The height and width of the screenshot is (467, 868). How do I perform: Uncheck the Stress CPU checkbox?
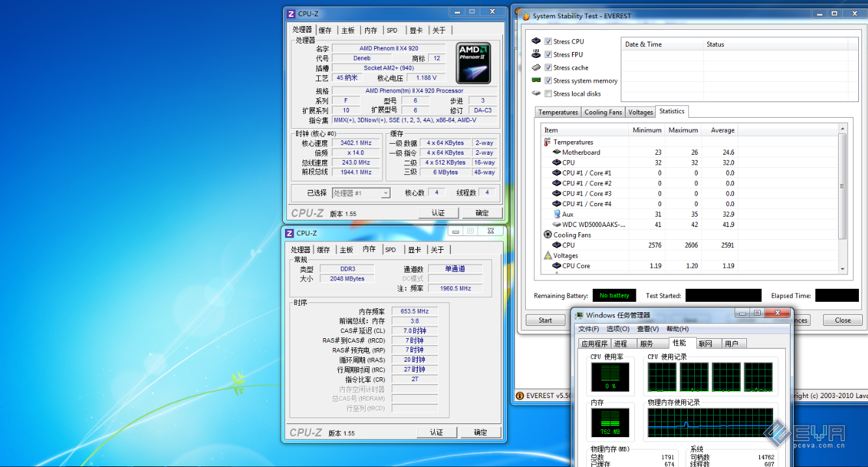pyautogui.click(x=549, y=42)
